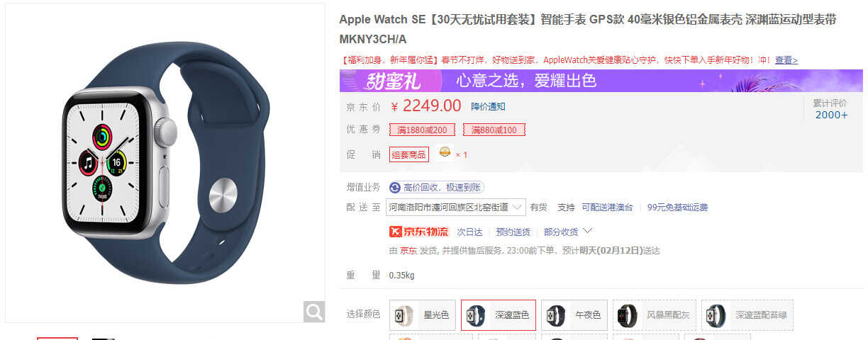Click the 午夜色 watch thumbnail icon
The image size is (868, 340).
click(557, 314)
